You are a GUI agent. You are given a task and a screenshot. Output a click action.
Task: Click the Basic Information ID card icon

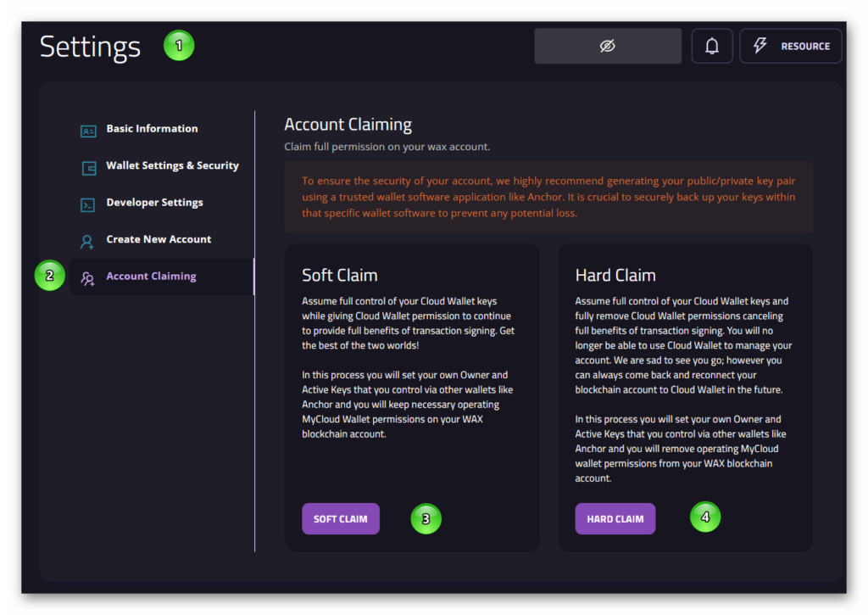click(x=88, y=131)
